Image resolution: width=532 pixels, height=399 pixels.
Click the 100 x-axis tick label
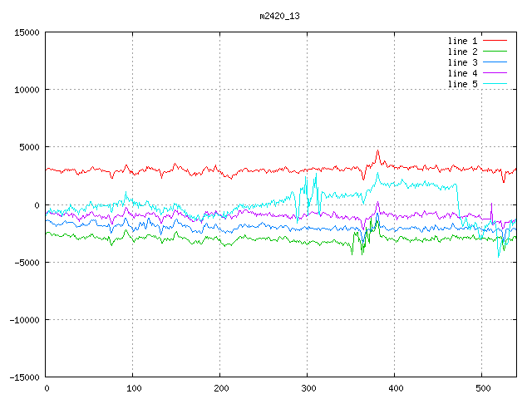click(x=133, y=388)
